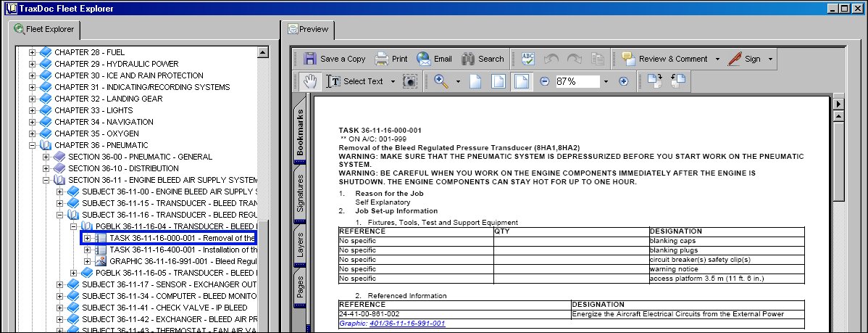This screenshot has width=868, height=333.
Task: Select Subject 36-11-15 Transducer item
Action: [x=170, y=203]
